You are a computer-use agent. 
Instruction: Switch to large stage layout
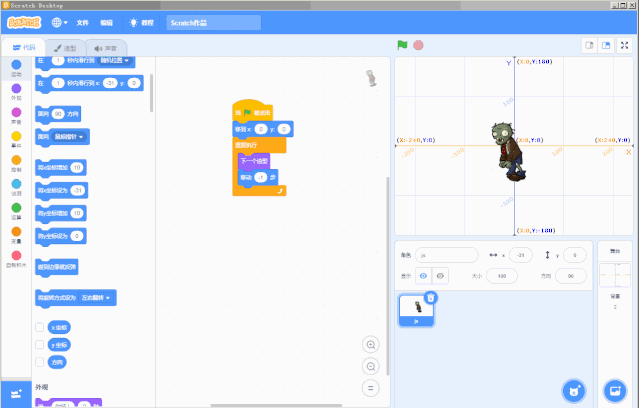point(606,45)
